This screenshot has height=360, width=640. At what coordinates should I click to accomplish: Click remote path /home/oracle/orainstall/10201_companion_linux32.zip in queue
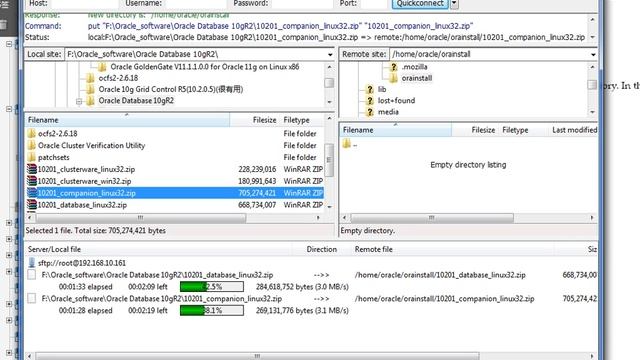444,299
